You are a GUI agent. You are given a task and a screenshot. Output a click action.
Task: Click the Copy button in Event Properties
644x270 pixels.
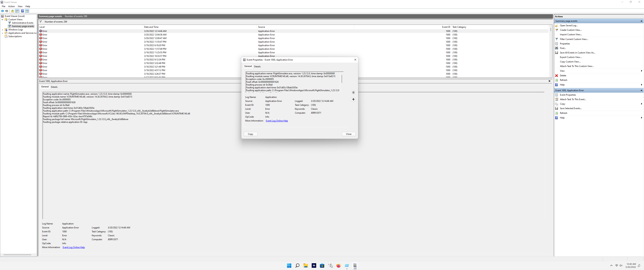click(x=250, y=134)
